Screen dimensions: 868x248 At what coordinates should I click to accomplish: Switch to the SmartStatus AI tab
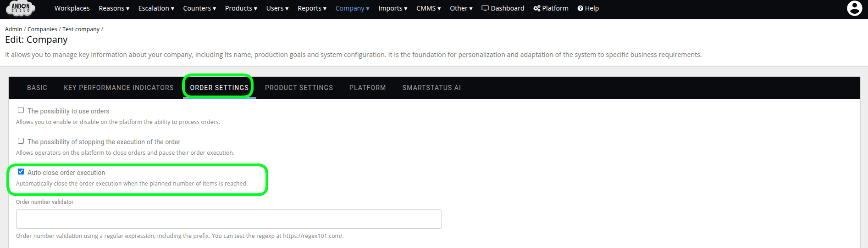pos(431,88)
